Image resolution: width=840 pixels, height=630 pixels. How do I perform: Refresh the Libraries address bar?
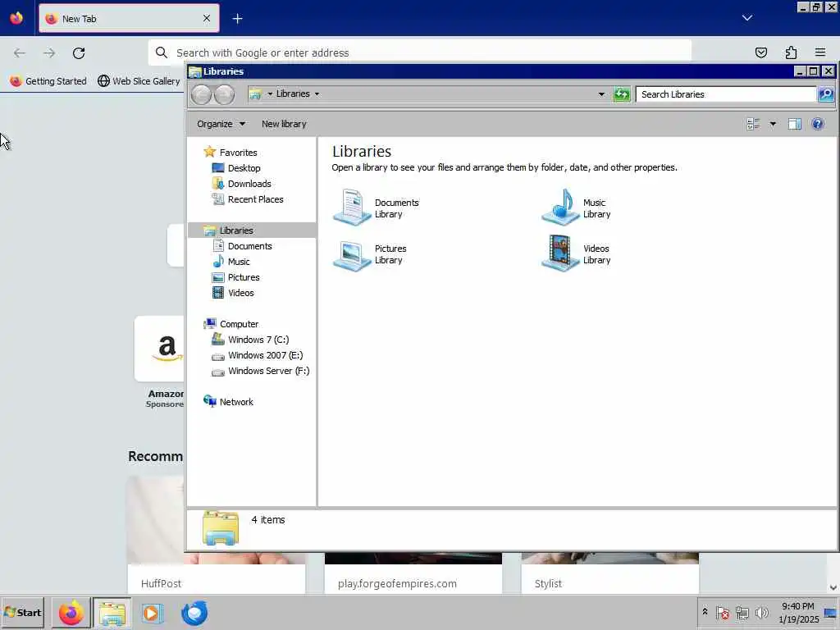click(x=622, y=94)
